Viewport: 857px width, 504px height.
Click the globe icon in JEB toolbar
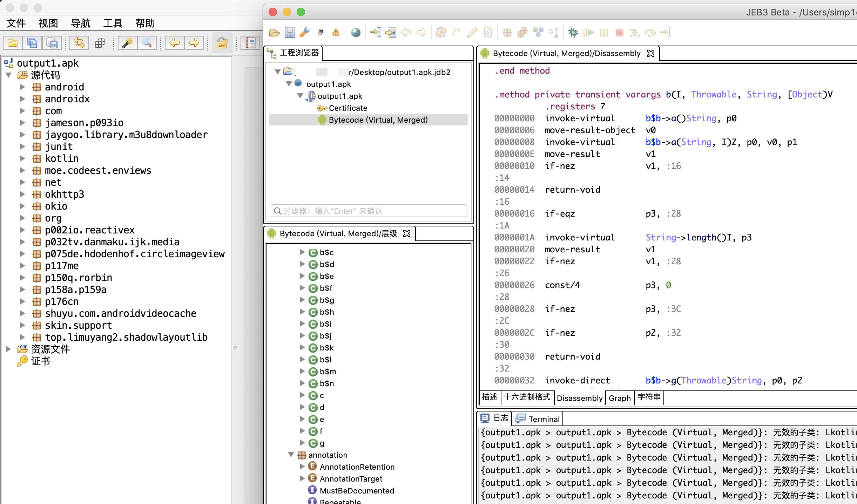[x=356, y=33]
